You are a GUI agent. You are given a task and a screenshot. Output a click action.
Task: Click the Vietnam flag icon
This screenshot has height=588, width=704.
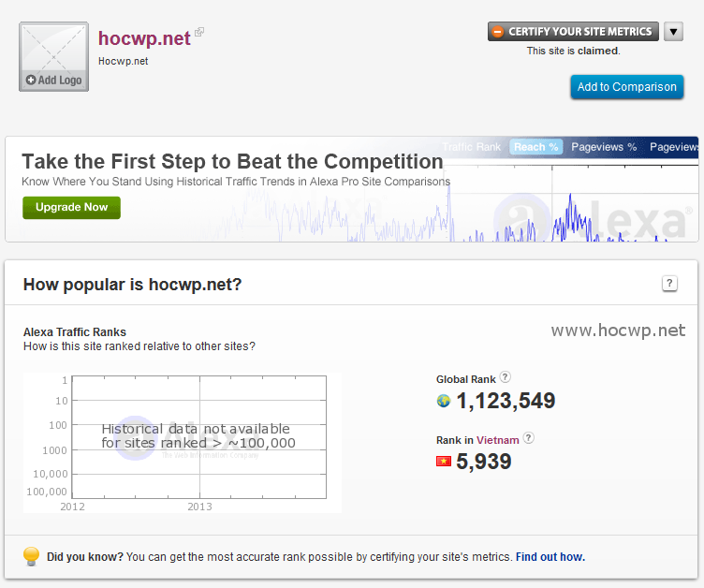coord(444,462)
